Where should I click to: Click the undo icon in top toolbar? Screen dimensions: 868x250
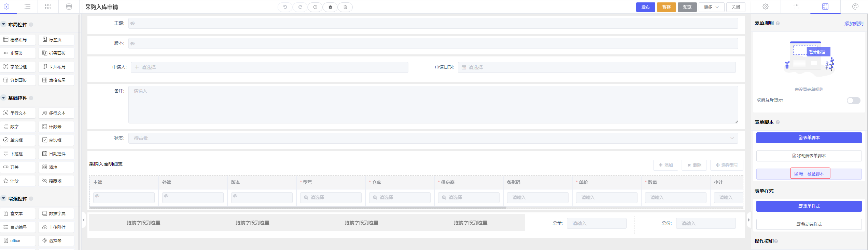pos(285,7)
